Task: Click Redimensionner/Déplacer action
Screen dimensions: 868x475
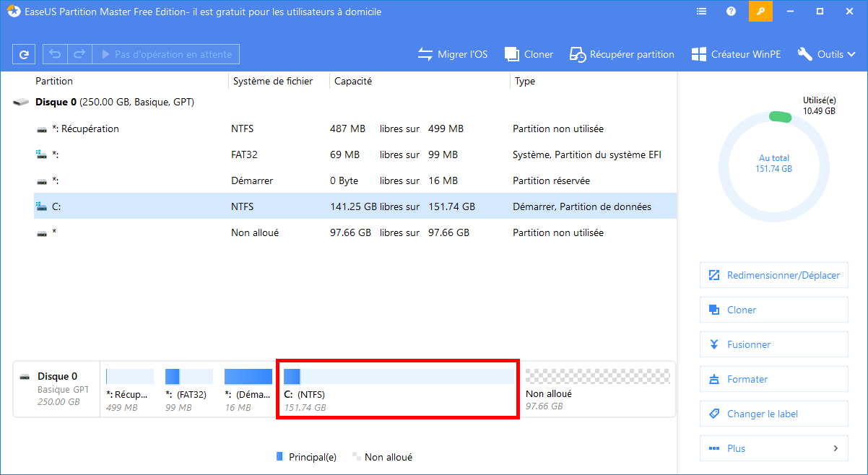Action: point(774,275)
